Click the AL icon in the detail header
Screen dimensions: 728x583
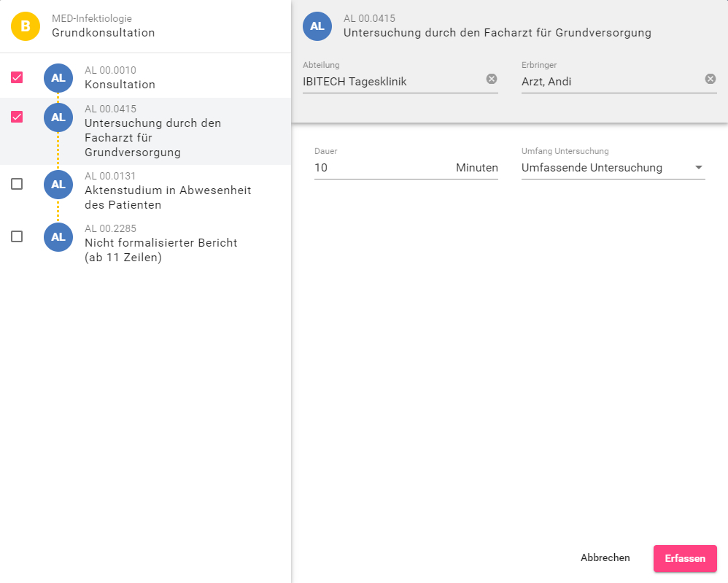317,26
